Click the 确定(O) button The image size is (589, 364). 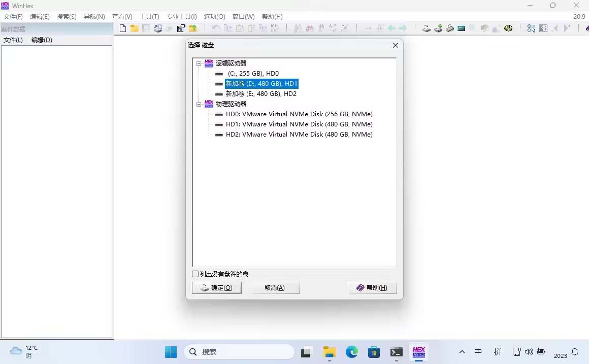pyautogui.click(x=217, y=288)
